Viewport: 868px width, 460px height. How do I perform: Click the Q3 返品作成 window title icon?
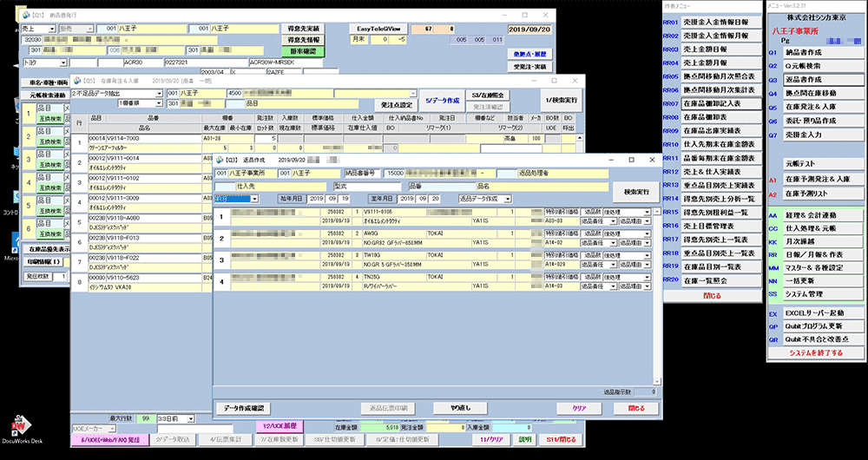[220, 160]
